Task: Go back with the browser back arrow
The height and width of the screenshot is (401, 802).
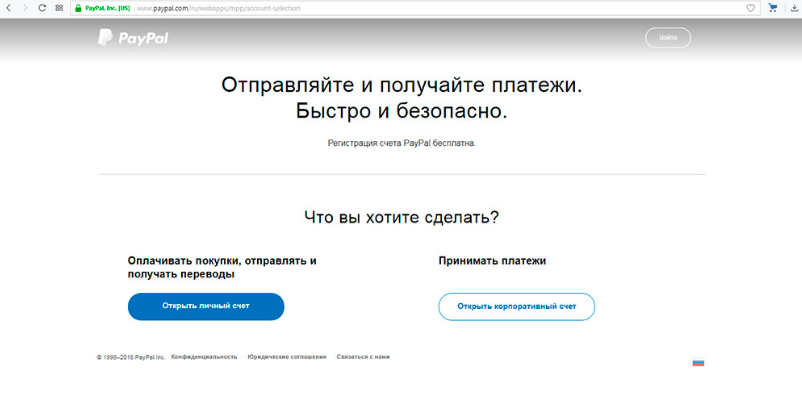Action: [x=8, y=8]
